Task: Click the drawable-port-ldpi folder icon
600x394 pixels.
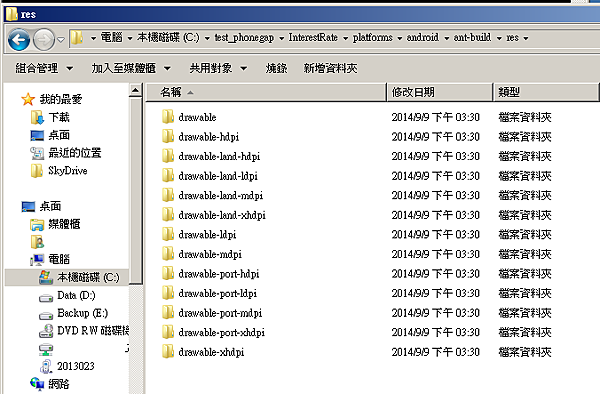Action: tap(168, 293)
